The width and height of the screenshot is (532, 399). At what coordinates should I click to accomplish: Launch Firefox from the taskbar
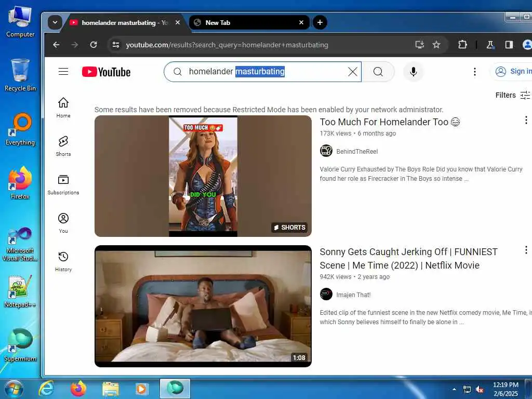(x=78, y=389)
